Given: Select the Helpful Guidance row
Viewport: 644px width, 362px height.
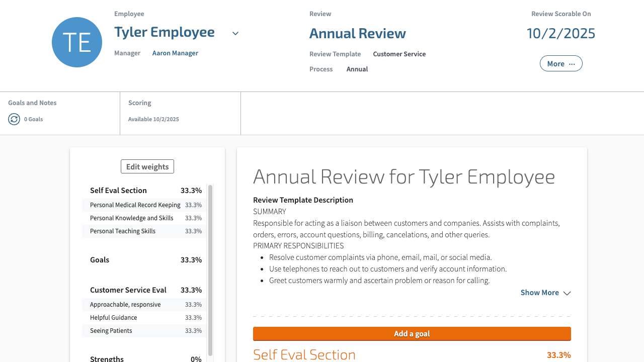Looking at the screenshot, I should pos(144,318).
